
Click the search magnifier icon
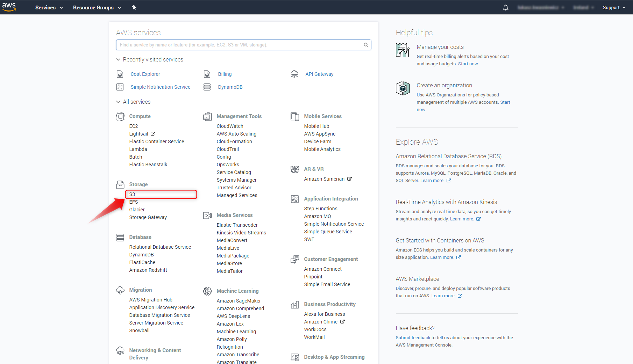(x=366, y=45)
